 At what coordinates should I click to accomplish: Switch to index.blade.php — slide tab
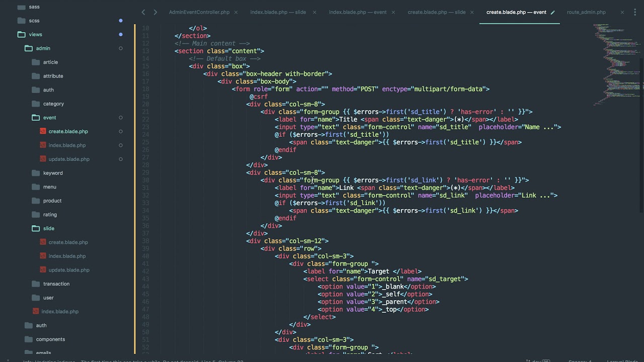(x=278, y=12)
